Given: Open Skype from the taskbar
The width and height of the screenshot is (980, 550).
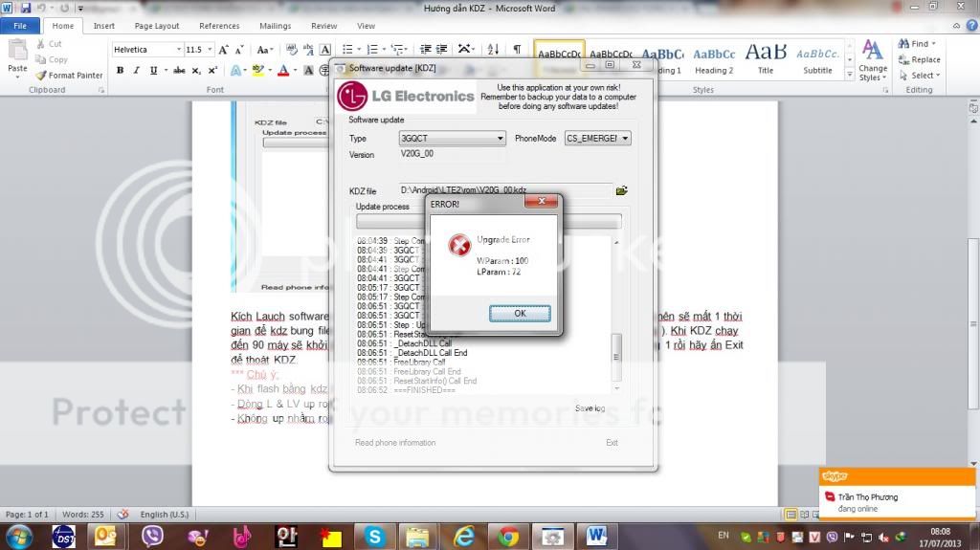Looking at the screenshot, I should tap(373, 537).
